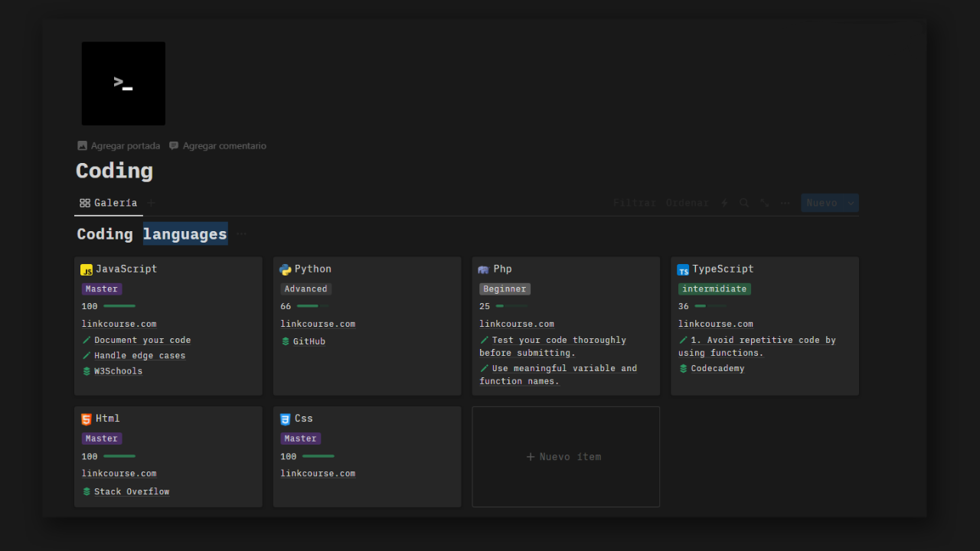Click pencil icon beside Test your code

(x=485, y=340)
